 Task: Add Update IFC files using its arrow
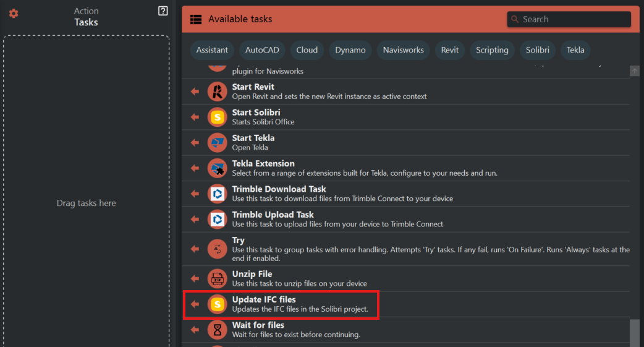coord(195,304)
